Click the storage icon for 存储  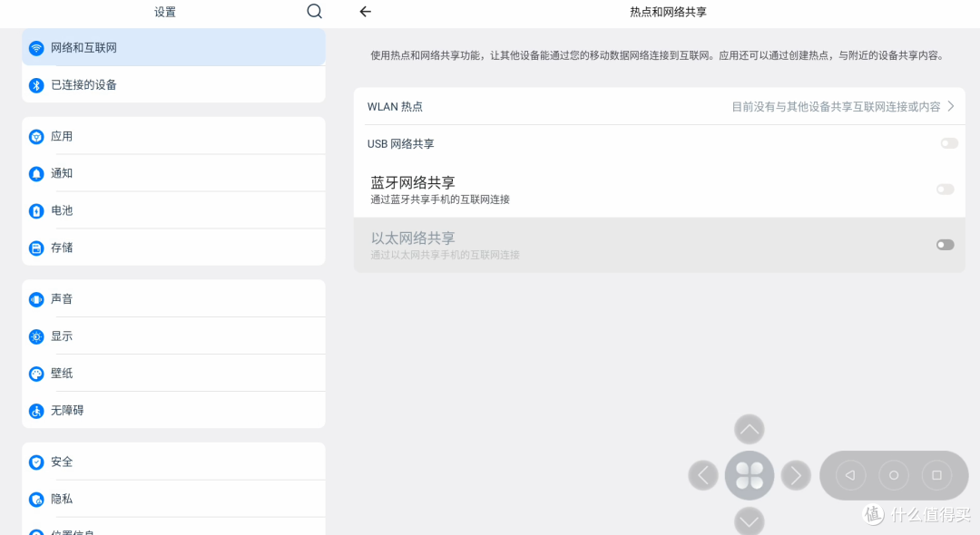pos(36,248)
